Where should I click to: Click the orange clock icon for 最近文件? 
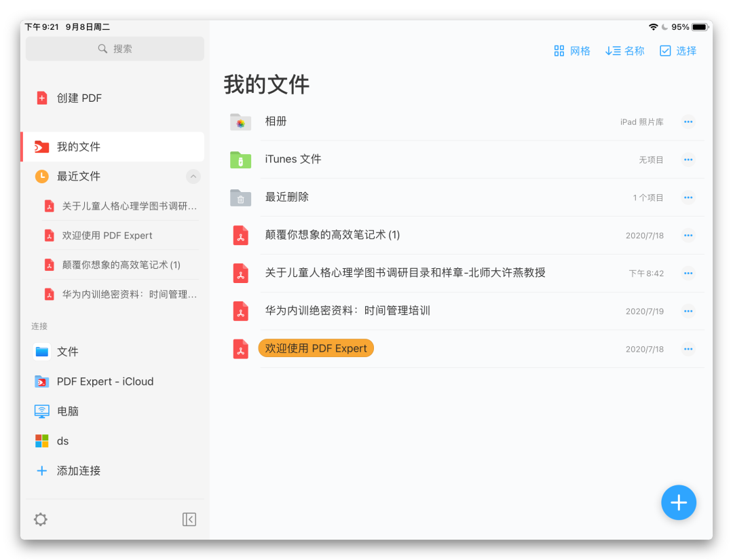(x=42, y=176)
